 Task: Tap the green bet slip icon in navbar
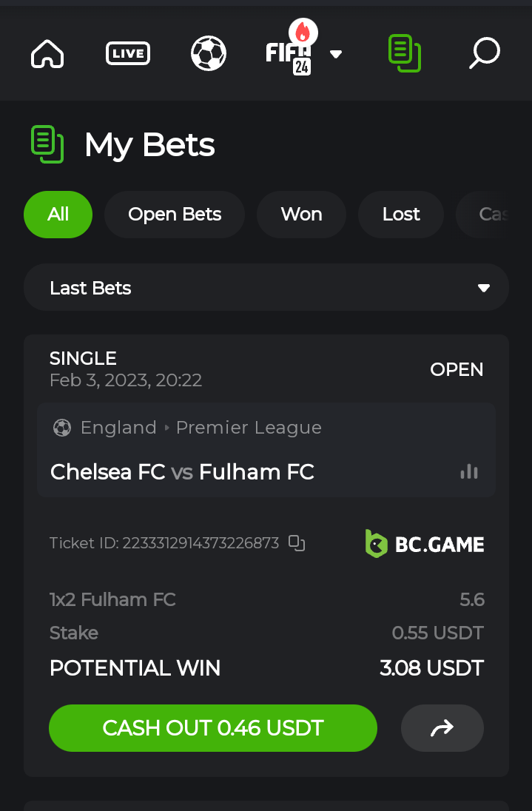(404, 53)
